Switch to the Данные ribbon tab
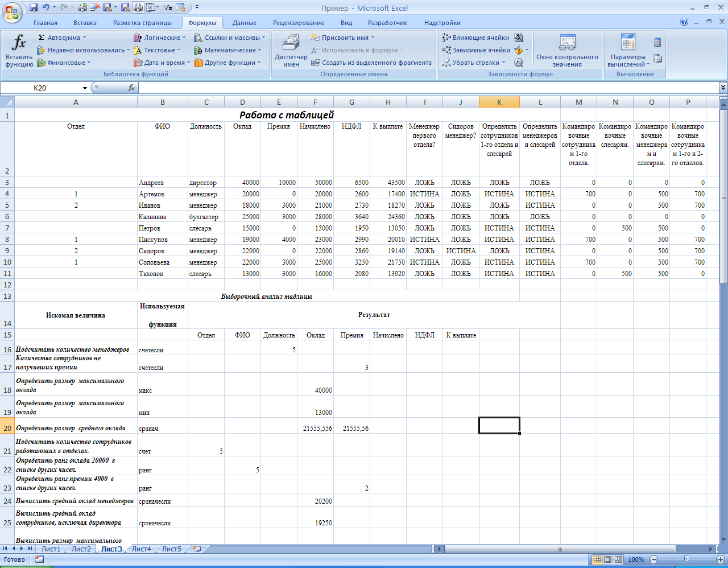 (x=245, y=23)
